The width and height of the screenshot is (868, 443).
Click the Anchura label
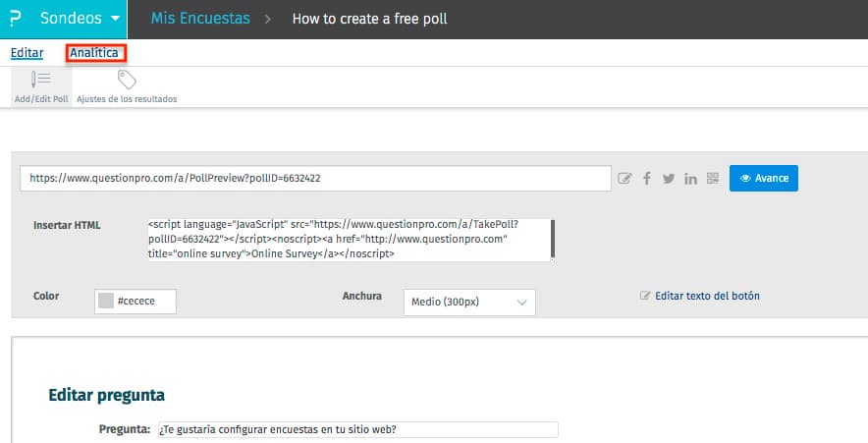tap(362, 296)
